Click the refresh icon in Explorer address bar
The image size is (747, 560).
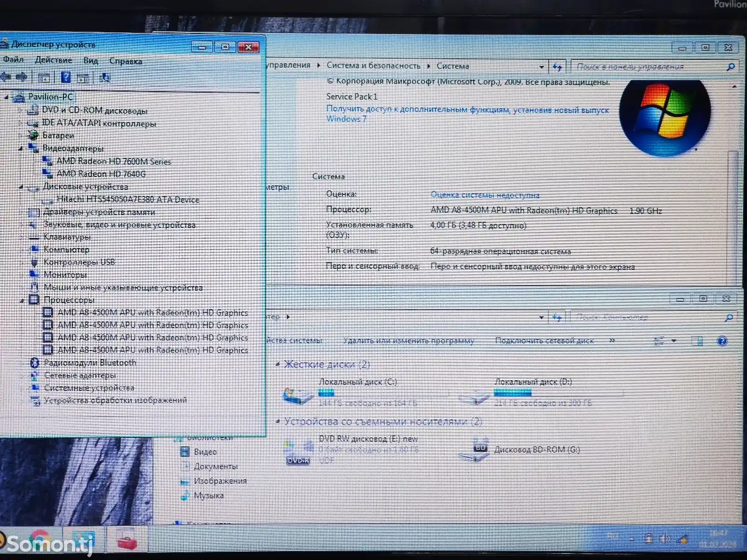tap(557, 318)
